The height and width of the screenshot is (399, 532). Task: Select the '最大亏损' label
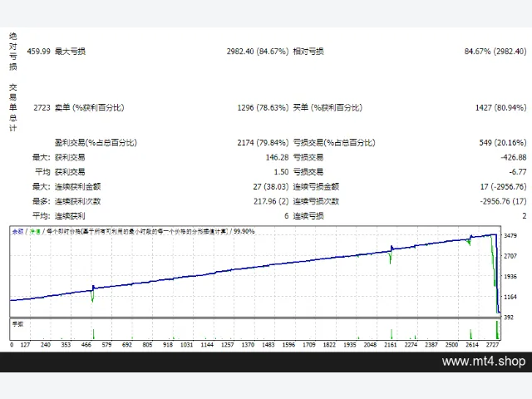click(70, 52)
